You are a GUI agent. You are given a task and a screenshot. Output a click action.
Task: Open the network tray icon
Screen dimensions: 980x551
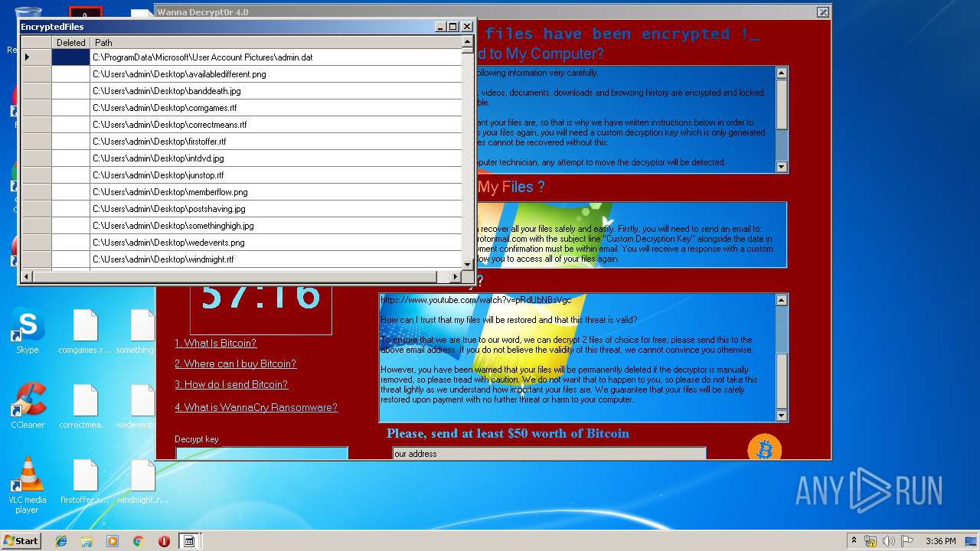(871, 541)
